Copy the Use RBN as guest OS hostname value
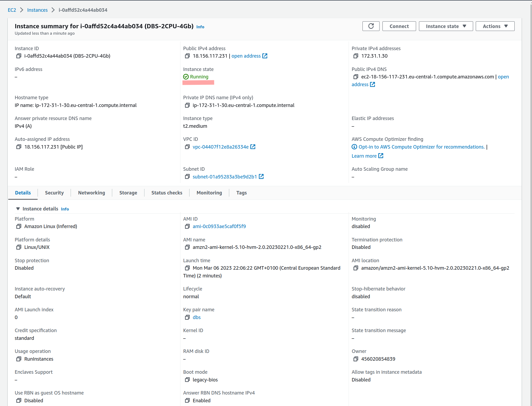 point(19,401)
